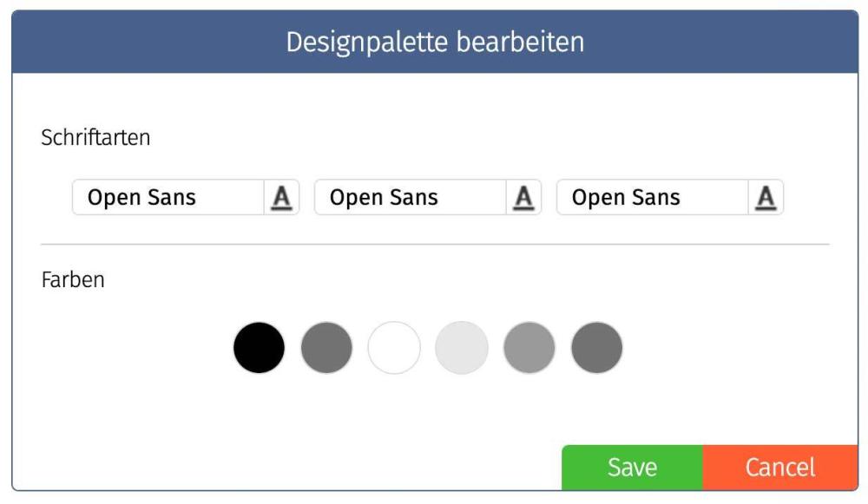Select the black color swatch
The height and width of the screenshot is (504, 868).
259,348
